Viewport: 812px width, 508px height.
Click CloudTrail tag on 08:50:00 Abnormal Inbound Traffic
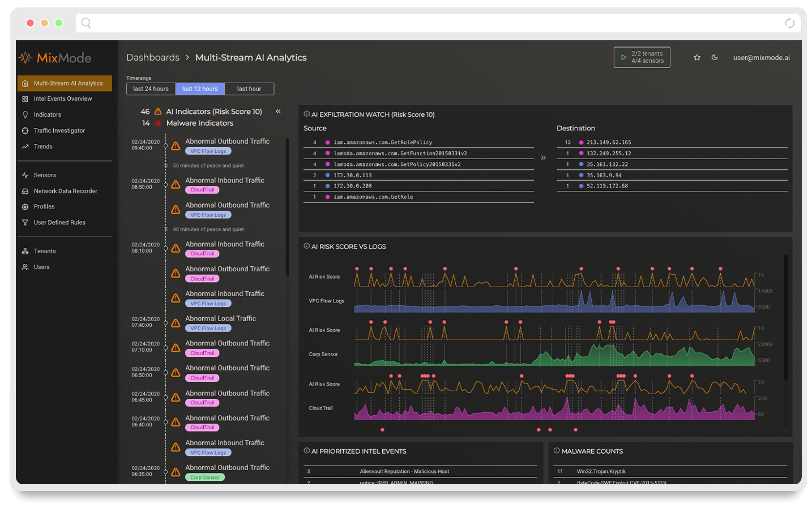tap(202, 190)
